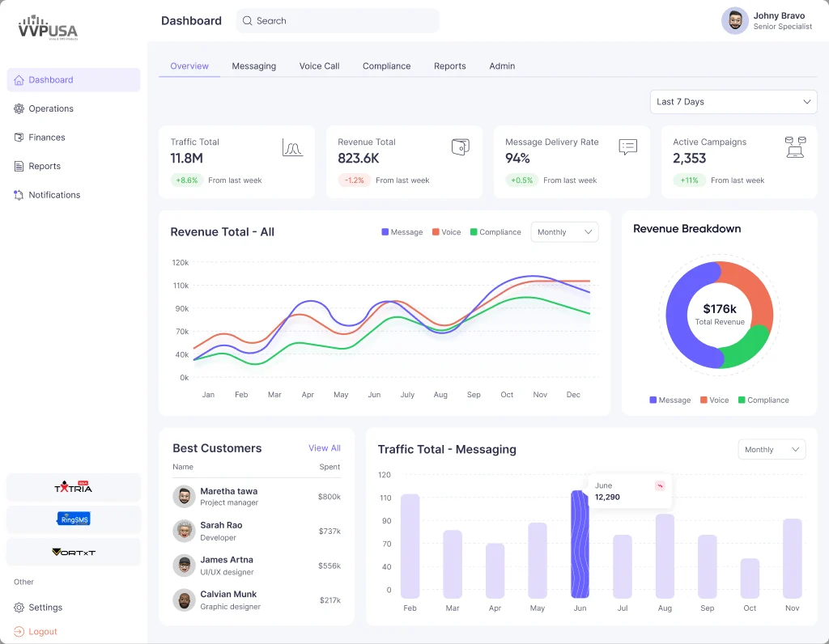Click Voice legend under Revenue Breakdown donut

coord(714,400)
